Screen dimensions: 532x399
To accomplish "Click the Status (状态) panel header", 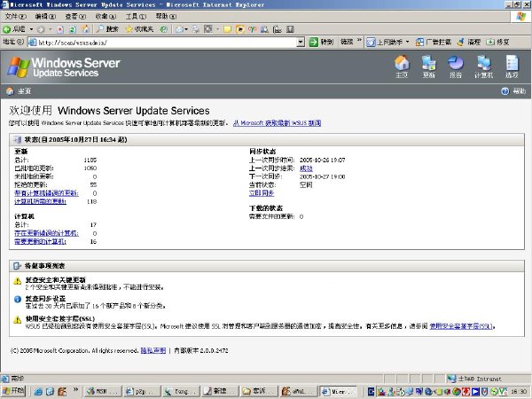I will tap(267, 139).
